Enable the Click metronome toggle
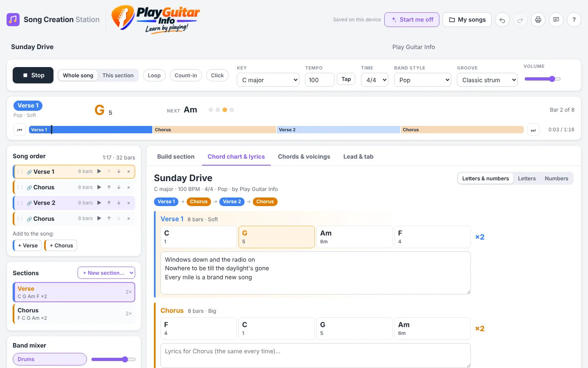This screenshot has height=368, width=588. click(x=217, y=75)
